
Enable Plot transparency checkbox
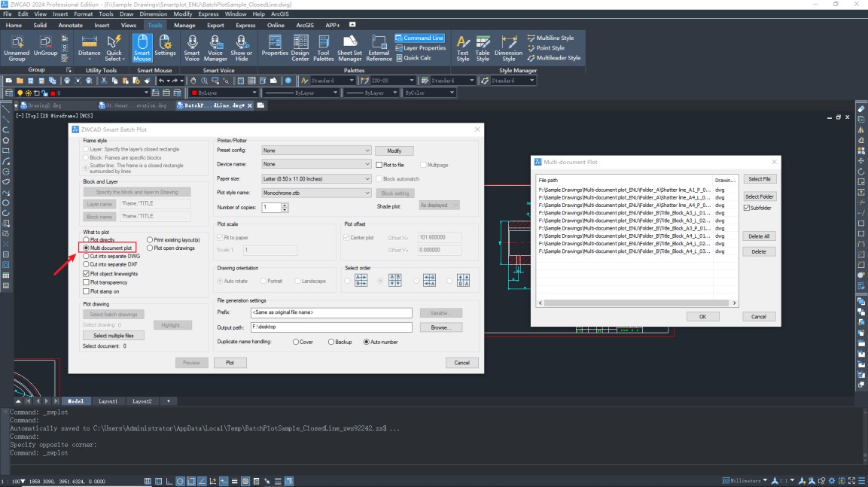(x=86, y=282)
